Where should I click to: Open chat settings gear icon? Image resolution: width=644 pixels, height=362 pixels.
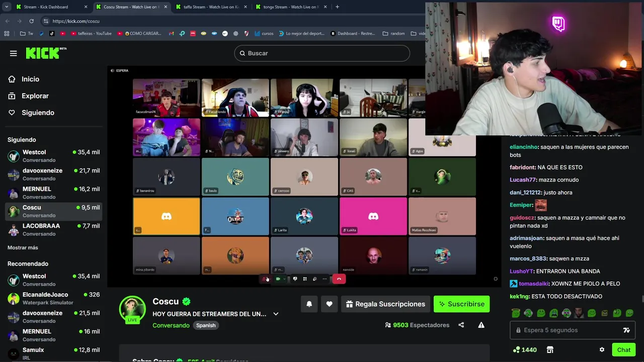[x=602, y=350]
